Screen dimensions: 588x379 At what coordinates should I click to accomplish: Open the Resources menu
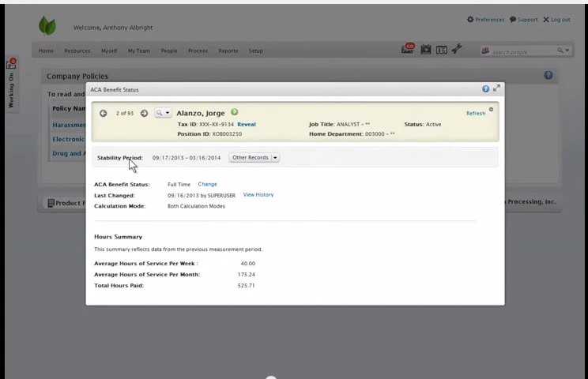(x=77, y=51)
